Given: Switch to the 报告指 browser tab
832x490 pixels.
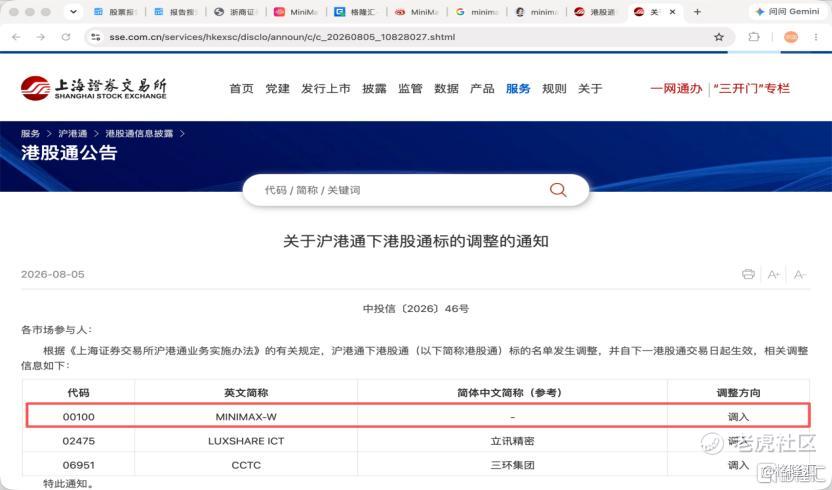Looking at the screenshot, I should (177, 12).
